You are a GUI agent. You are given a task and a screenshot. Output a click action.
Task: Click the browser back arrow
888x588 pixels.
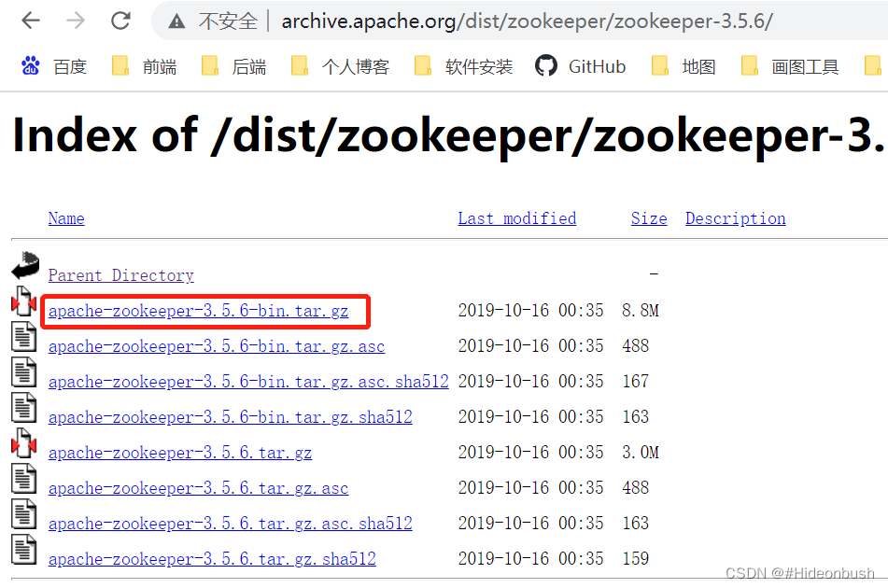31,21
